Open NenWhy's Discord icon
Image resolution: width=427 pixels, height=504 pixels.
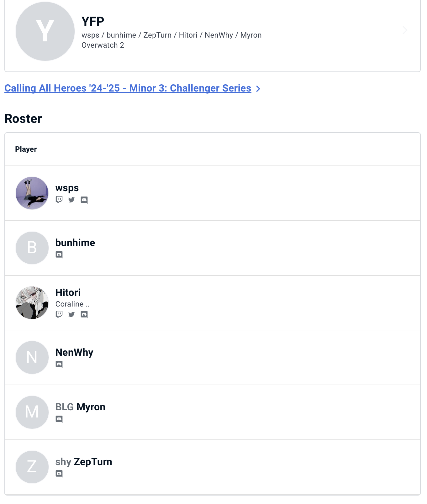59,364
